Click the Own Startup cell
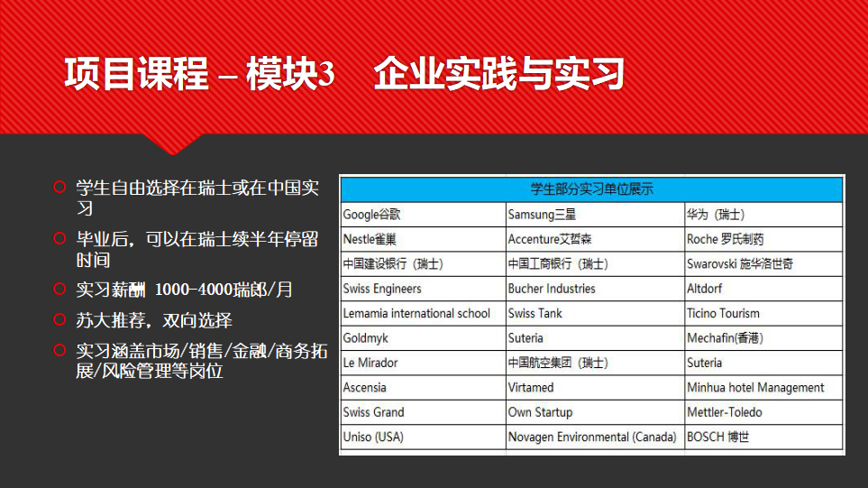Image resolution: width=868 pixels, height=488 pixels. (x=596, y=412)
